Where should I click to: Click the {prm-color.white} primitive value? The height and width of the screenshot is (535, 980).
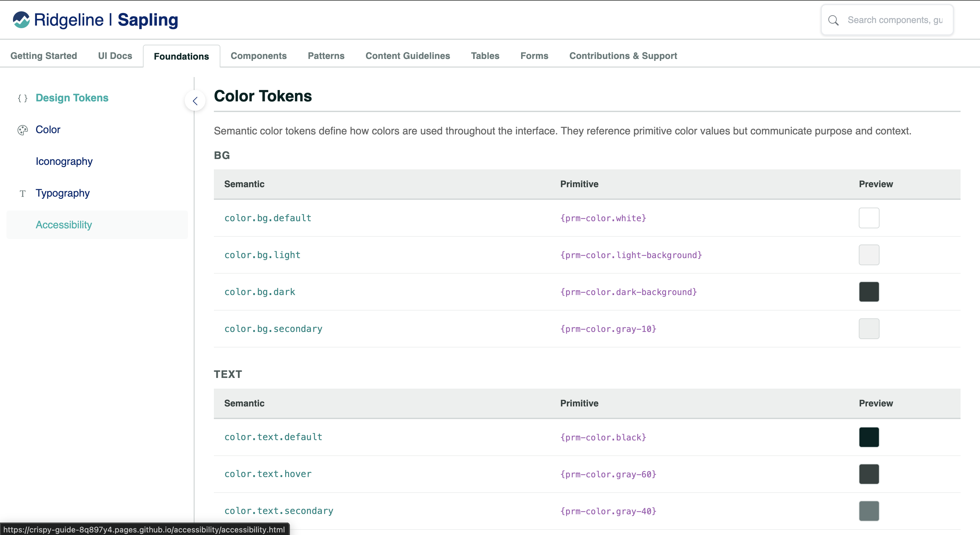click(x=603, y=218)
